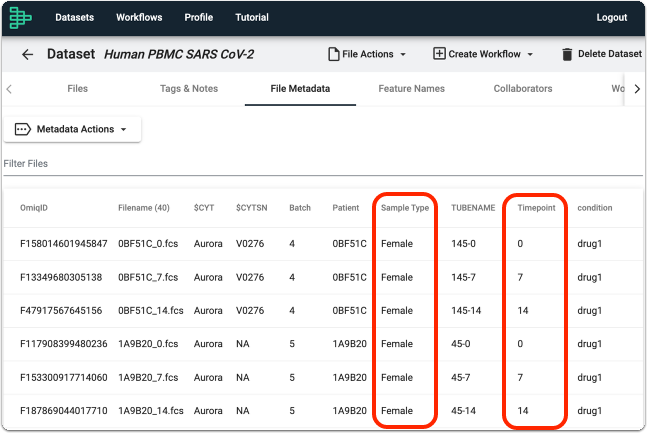Click the $CYTSN column header
The width and height of the screenshot is (647, 433).
coord(251,208)
